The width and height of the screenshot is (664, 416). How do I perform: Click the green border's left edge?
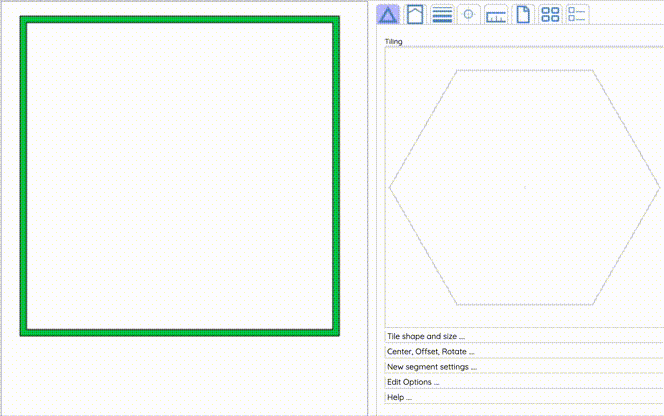point(24,175)
